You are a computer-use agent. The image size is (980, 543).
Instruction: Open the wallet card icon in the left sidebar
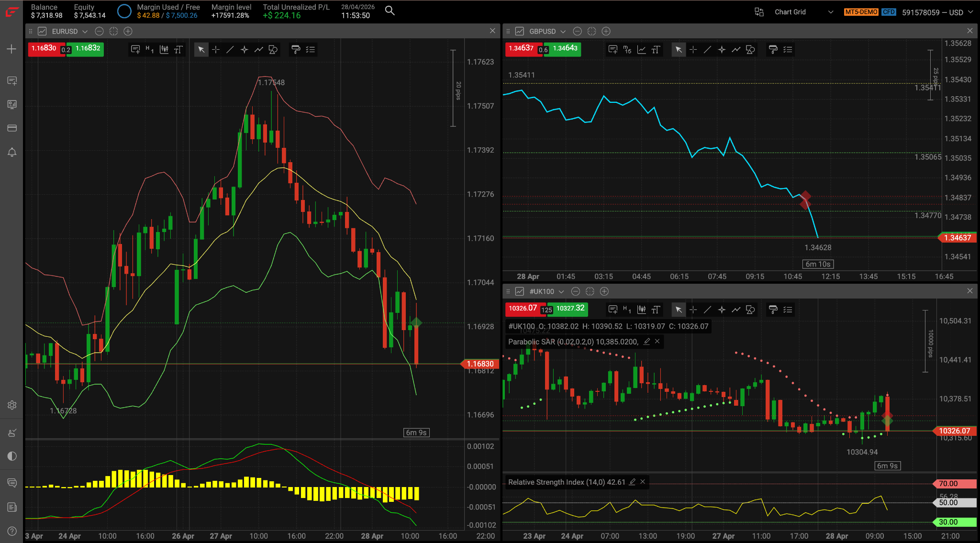point(12,128)
